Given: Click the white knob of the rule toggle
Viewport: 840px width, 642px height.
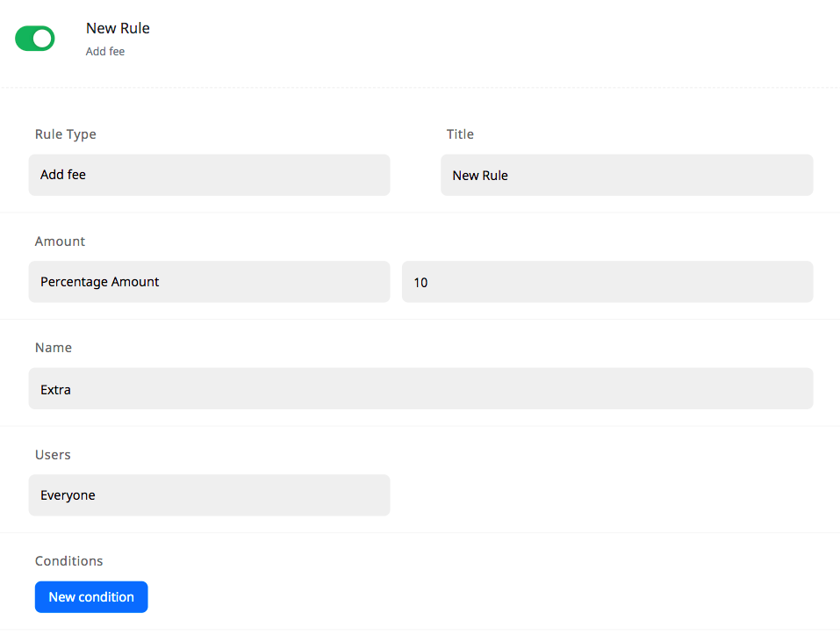Looking at the screenshot, I should (43, 39).
